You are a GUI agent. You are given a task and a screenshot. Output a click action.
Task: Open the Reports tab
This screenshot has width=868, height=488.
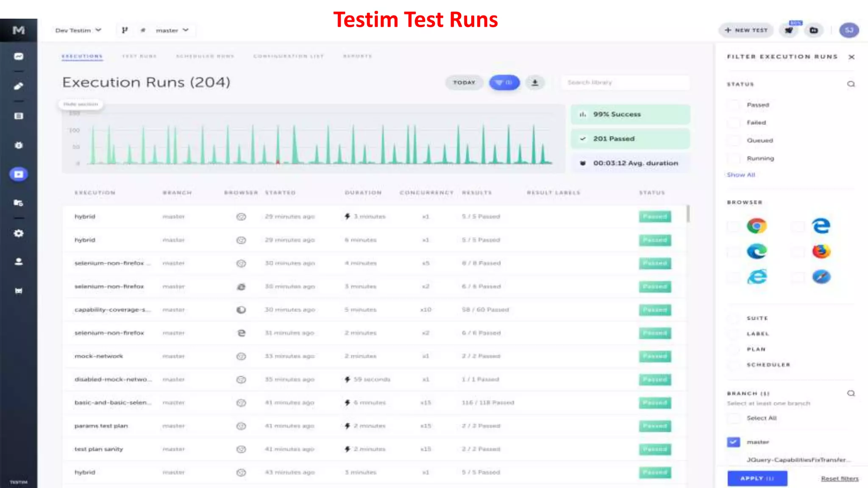[357, 56]
